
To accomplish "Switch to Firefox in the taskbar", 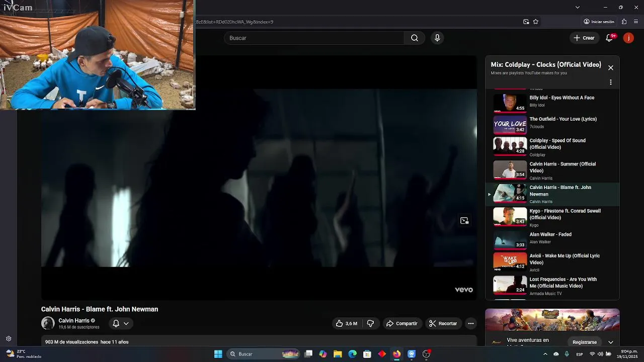I will point(396,354).
